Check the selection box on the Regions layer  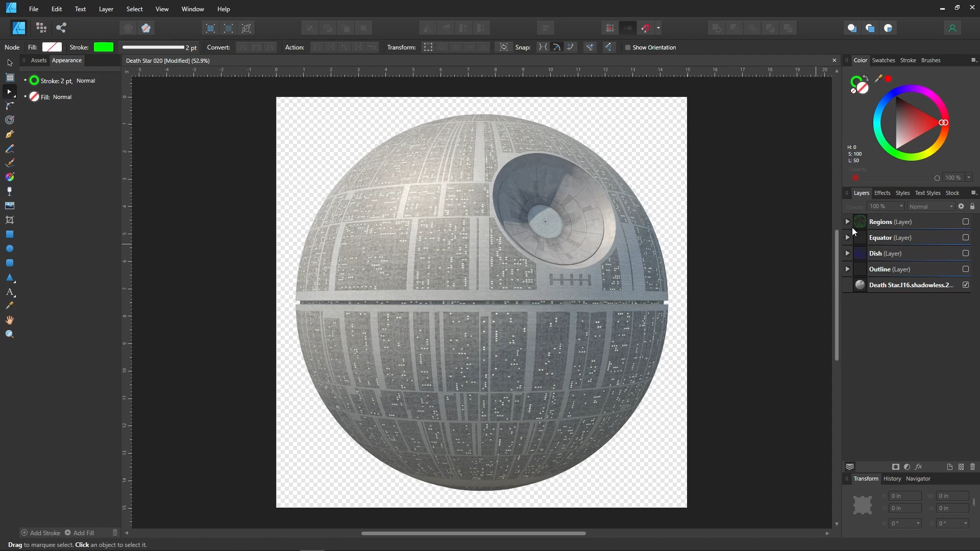point(965,222)
